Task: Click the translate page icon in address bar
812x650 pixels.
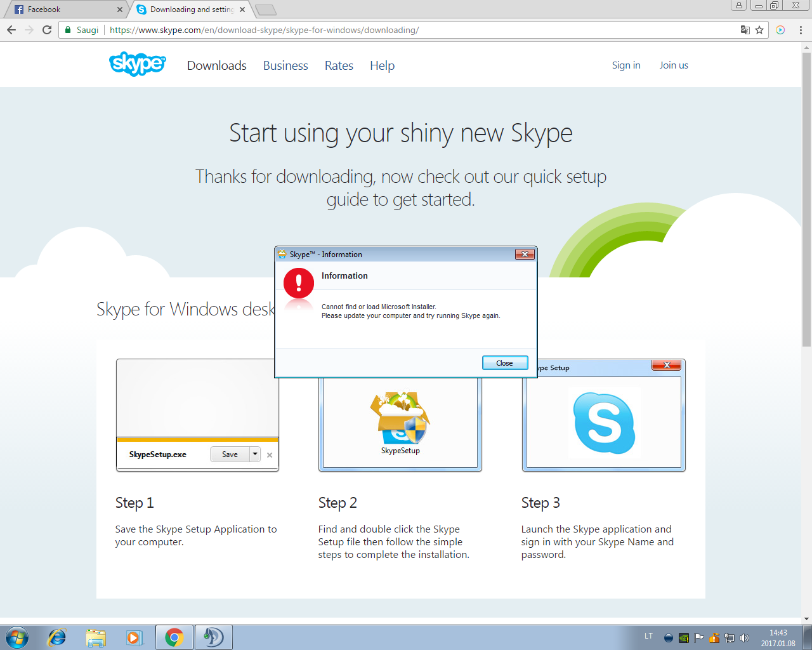Action: point(745,30)
